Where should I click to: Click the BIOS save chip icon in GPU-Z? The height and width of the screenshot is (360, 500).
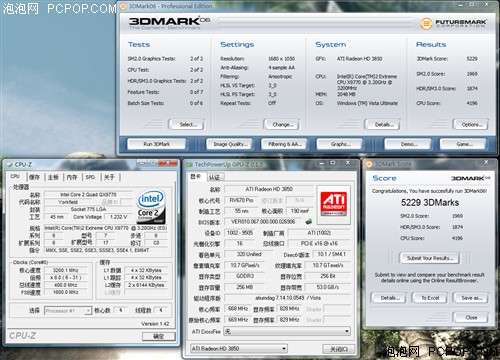309,221
